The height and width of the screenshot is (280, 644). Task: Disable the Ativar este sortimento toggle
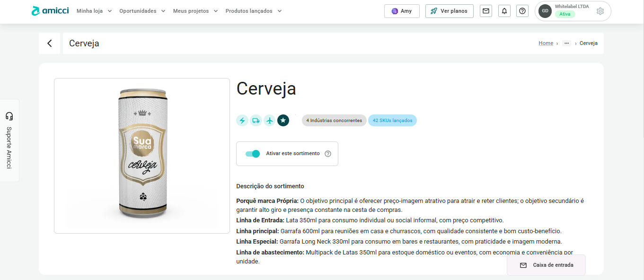pyautogui.click(x=253, y=154)
